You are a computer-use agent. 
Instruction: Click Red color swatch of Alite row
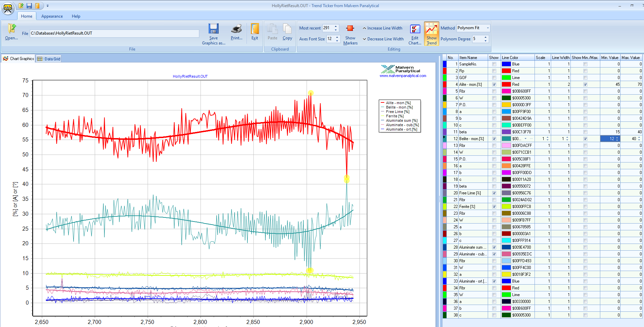[506, 84]
